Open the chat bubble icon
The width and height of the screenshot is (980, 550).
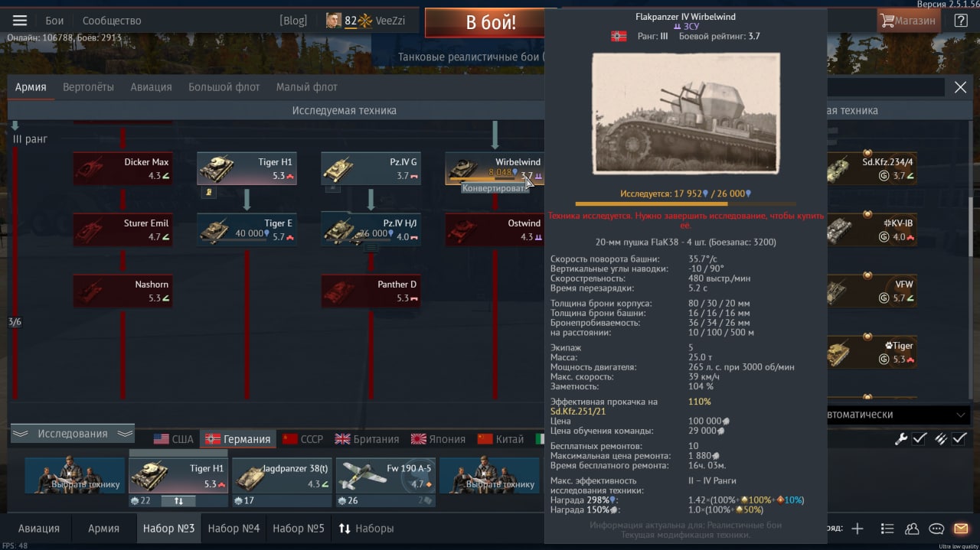(936, 529)
